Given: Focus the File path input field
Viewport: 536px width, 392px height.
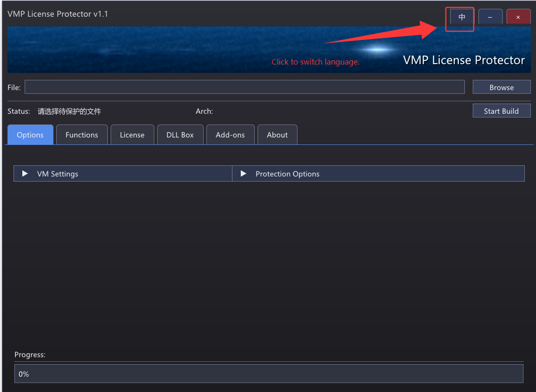Looking at the screenshot, I should (x=245, y=87).
